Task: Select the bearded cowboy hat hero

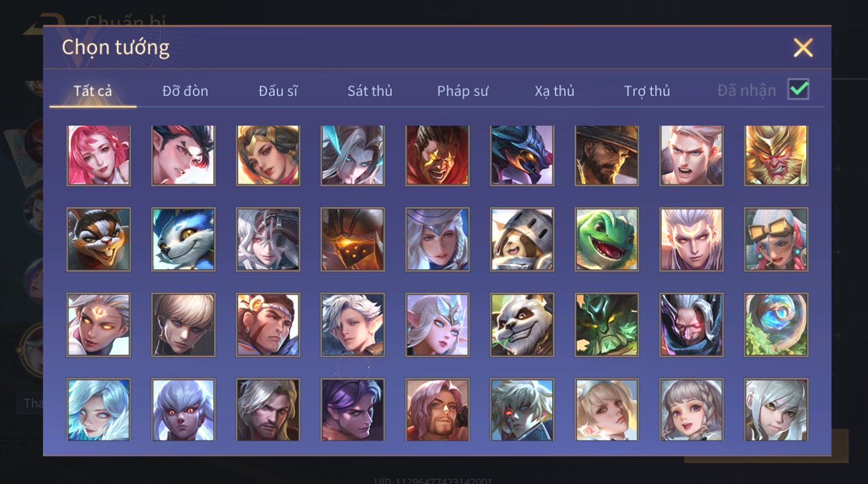Action: coord(606,155)
